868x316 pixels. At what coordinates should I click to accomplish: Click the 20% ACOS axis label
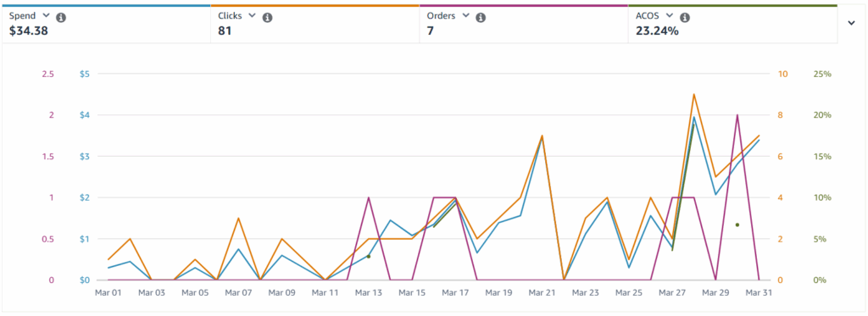point(822,115)
